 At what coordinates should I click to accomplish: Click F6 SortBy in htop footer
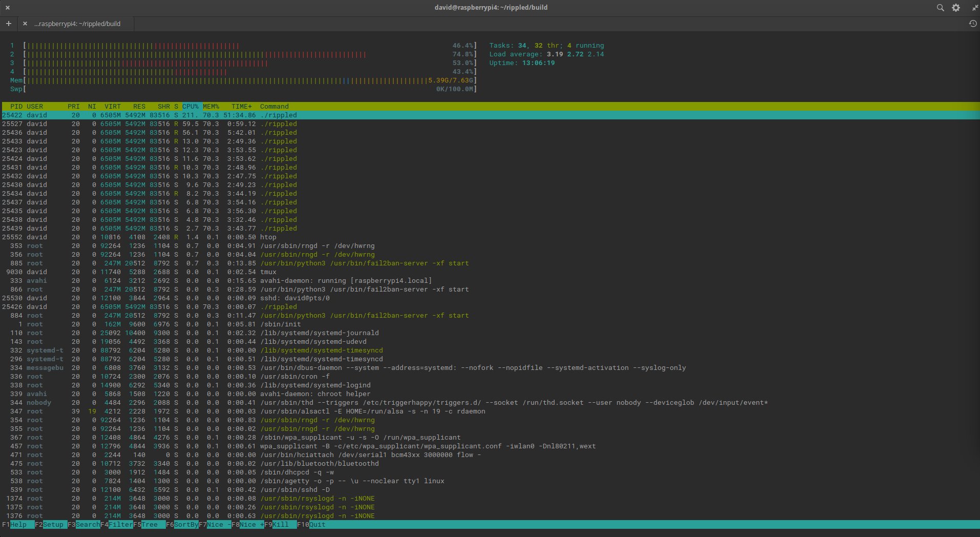(182, 525)
